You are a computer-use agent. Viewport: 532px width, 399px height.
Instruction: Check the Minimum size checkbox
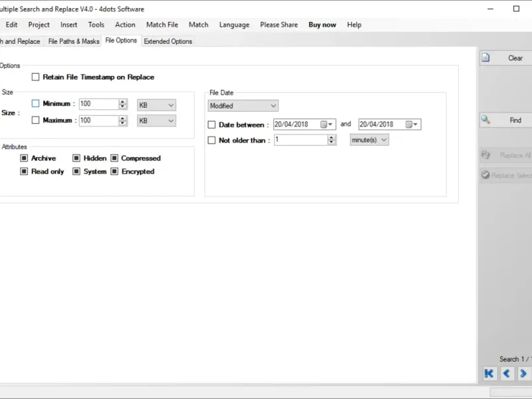coord(35,104)
